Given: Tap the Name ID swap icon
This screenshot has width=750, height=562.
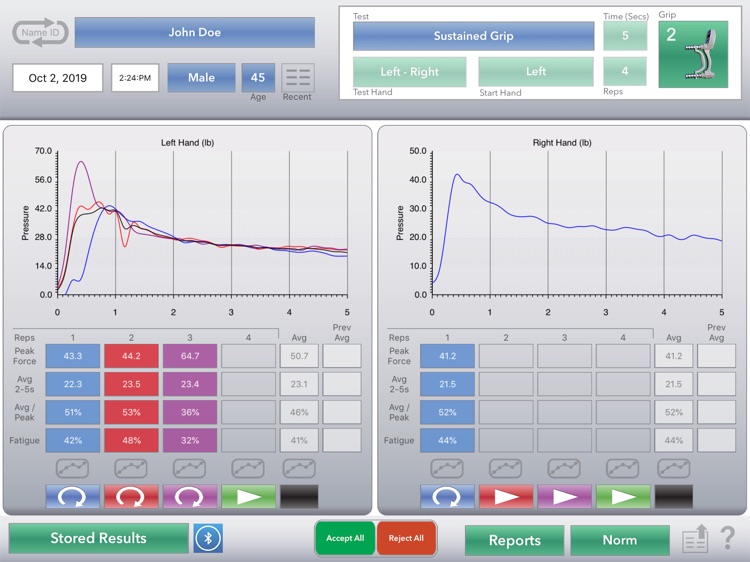Looking at the screenshot, I should (40, 33).
